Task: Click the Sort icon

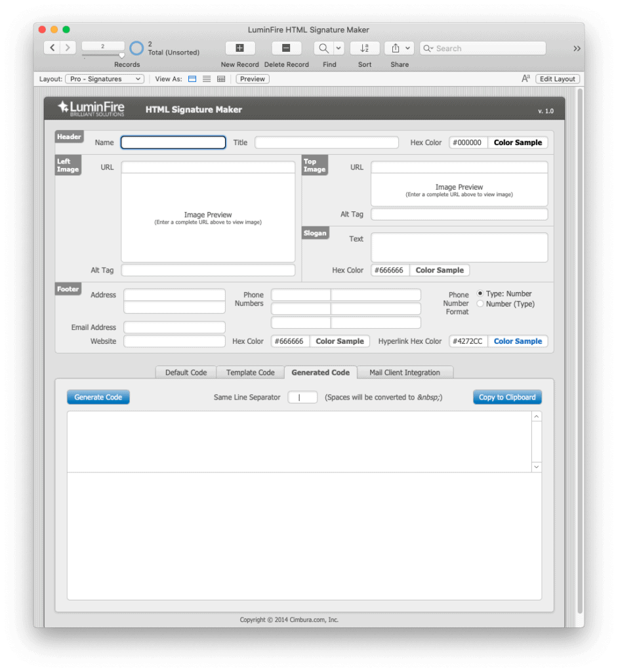Action: tap(365, 48)
